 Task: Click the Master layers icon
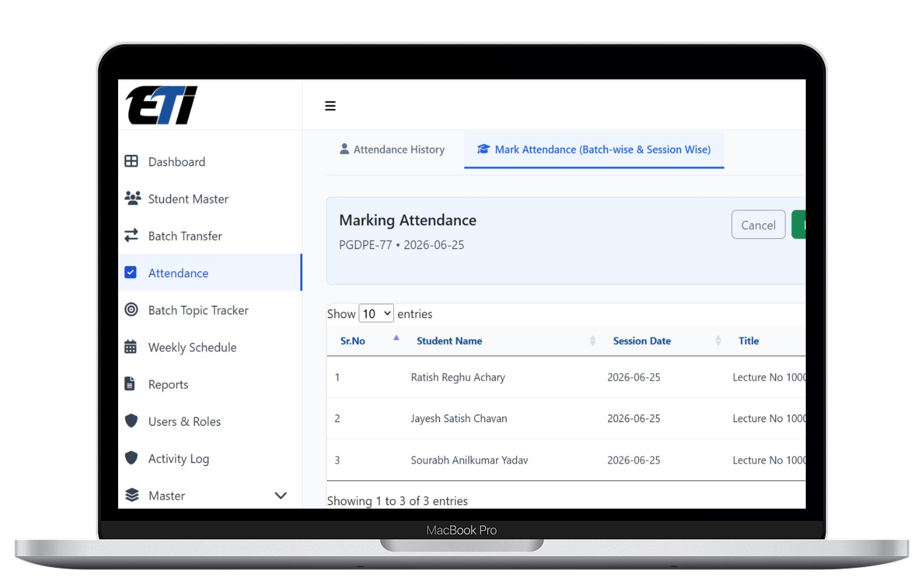[132, 495]
